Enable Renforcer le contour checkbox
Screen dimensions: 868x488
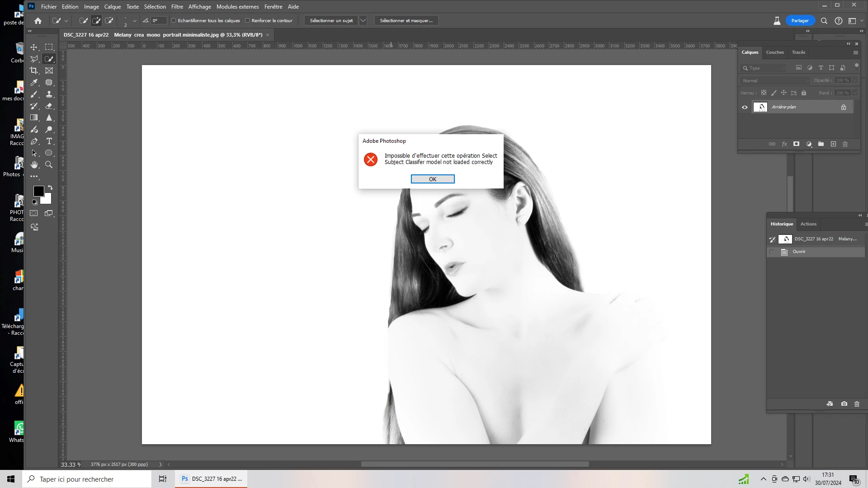pyautogui.click(x=247, y=21)
